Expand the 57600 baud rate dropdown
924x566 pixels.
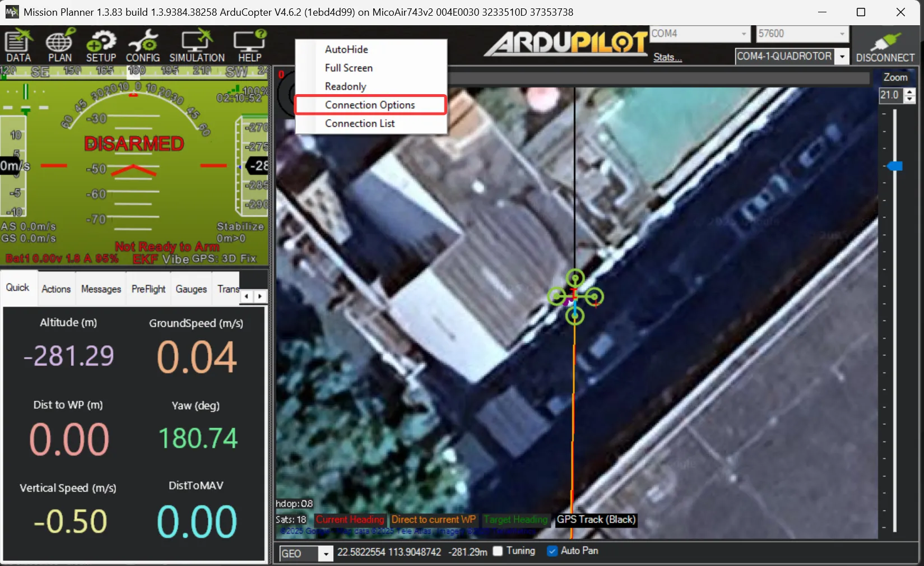click(842, 34)
